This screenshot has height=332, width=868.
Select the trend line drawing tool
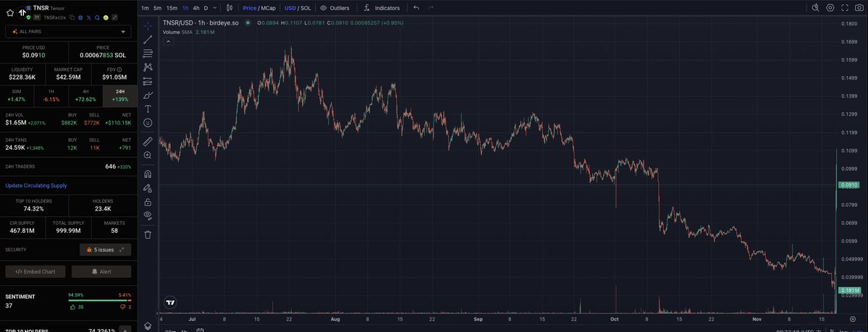click(148, 40)
